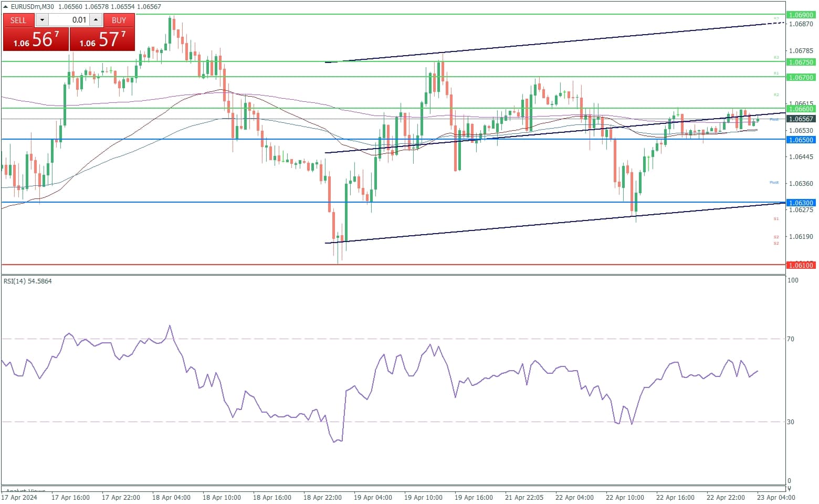Click the 1.06445 price scale value

coord(801,157)
